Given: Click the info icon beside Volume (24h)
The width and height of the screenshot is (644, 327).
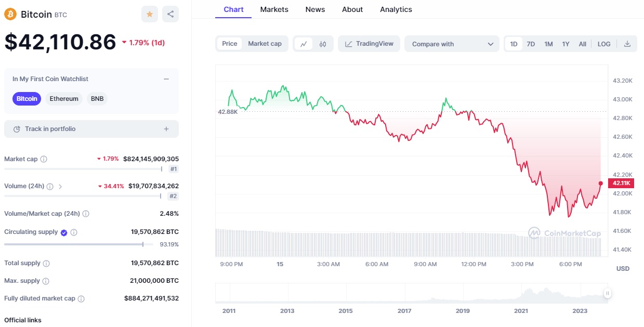Looking at the screenshot, I should point(50,186).
